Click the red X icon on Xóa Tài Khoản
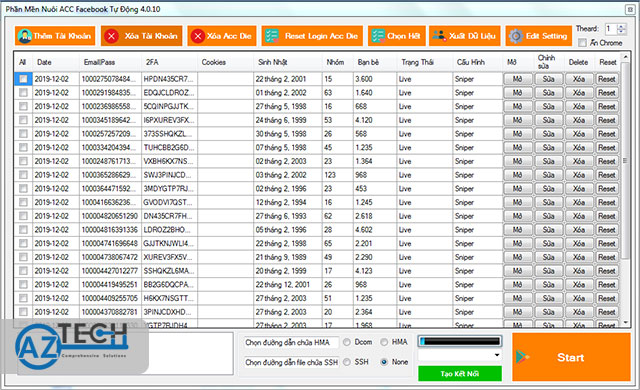 (111, 36)
